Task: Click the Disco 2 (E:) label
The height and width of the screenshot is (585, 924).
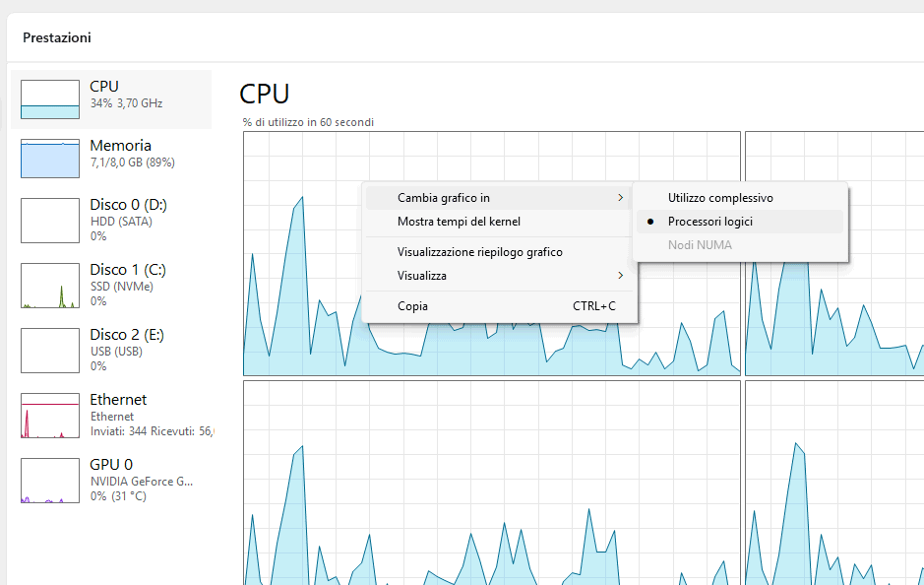Action: 127,335
